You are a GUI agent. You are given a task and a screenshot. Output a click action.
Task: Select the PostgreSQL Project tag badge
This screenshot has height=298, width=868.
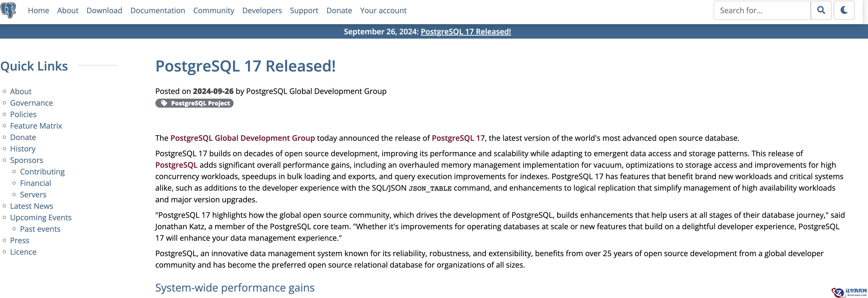coord(194,103)
